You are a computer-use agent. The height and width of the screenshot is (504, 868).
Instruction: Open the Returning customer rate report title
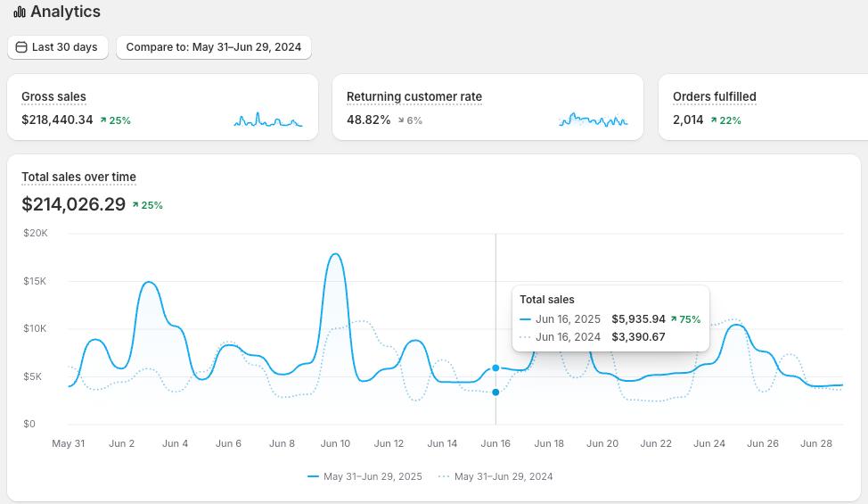point(414,96)
